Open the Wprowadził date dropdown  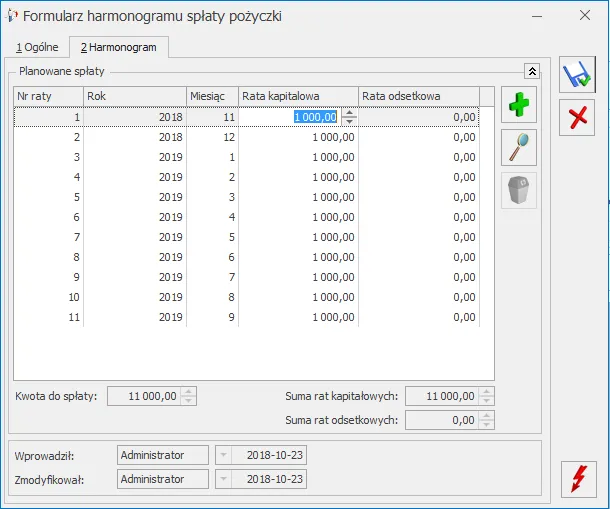pos(223,456)
